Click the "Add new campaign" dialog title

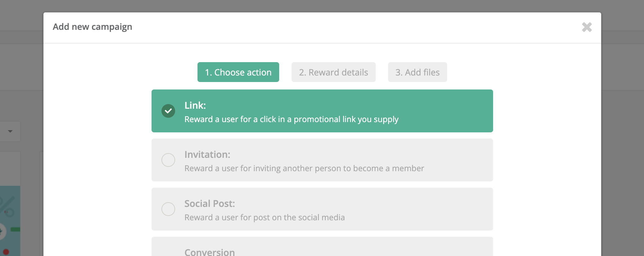click(92, 27)
